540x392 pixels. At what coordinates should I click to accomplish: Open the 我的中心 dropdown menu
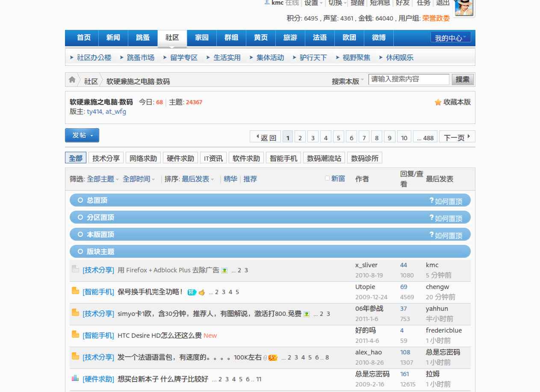click(x=450, y=38)
